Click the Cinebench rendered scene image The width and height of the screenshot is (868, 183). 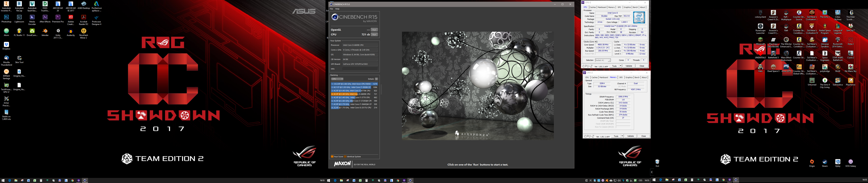point(478,86)
